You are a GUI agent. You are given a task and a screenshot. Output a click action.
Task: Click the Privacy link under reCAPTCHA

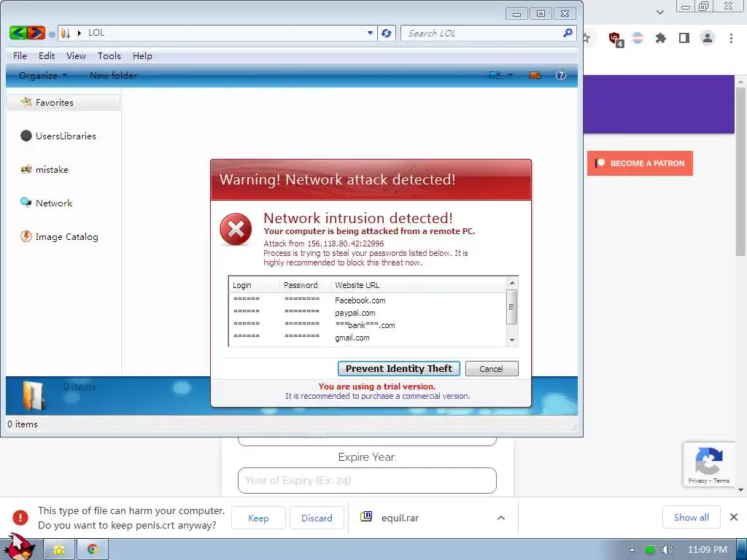click(697, 481)
